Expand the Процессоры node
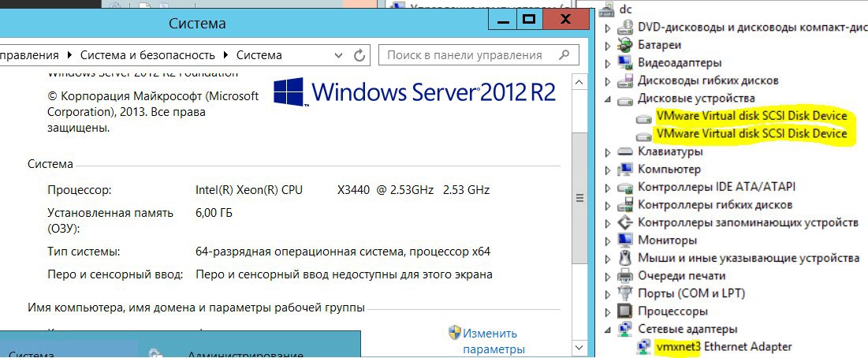 (x=608, y=311)
